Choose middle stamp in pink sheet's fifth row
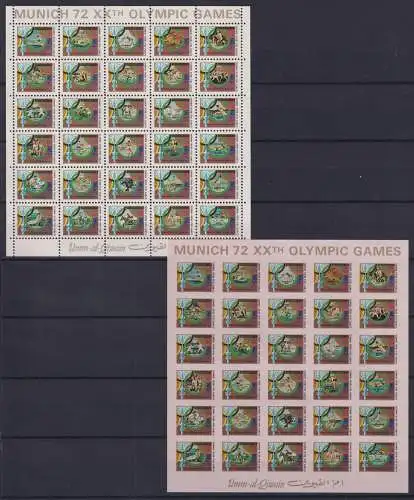The image size is (414, 500). [x=286, y=421]
